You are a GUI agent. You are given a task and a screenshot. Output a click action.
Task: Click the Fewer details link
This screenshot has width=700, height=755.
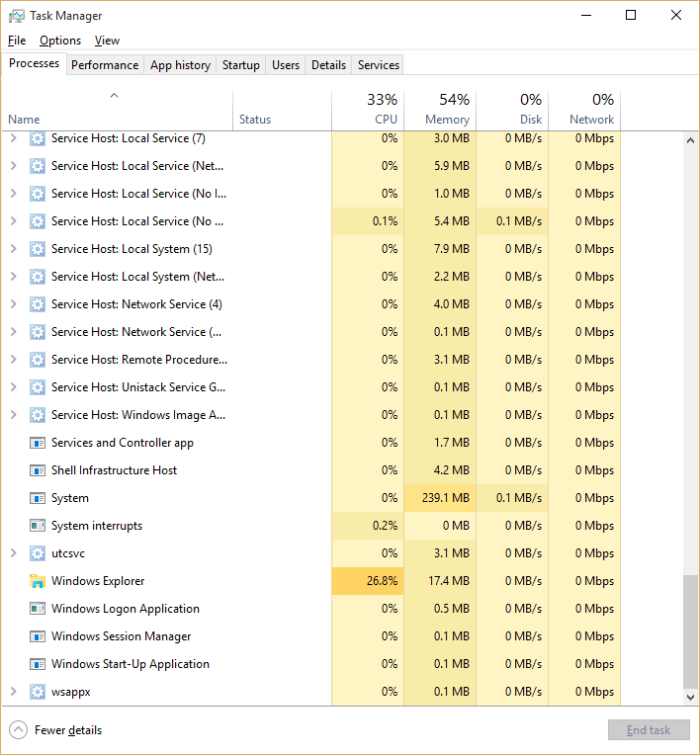[x=68, y=730]
